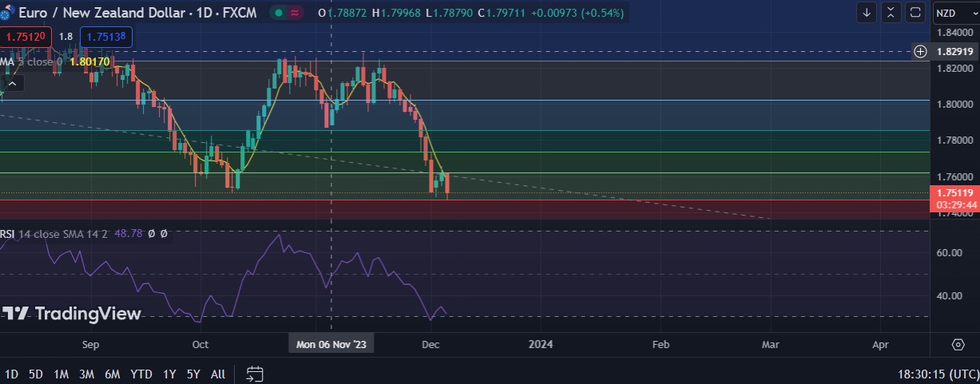This screenshot has width=980, height=384.
Task: Click the fullscreen frame icon
Action: pos(915,13)
